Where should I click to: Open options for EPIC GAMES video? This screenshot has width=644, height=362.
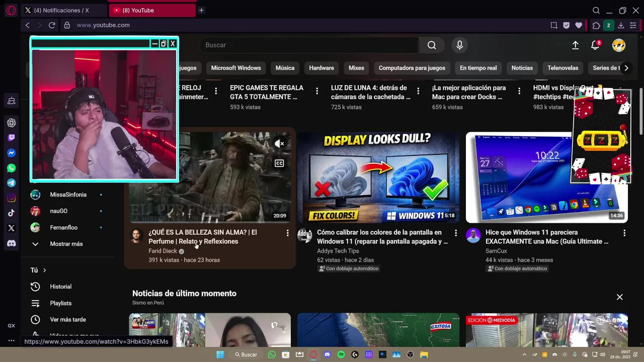(x=317, y=91)
